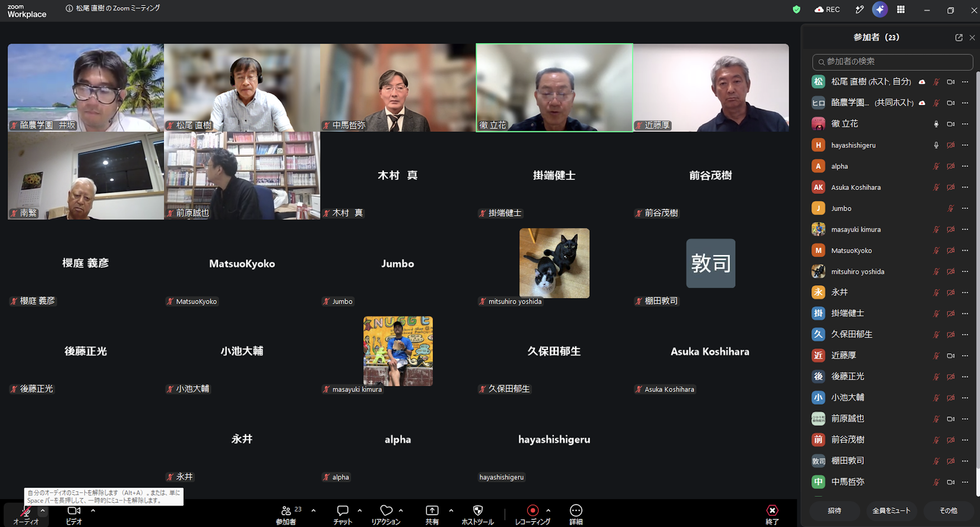Open Reactions heart icon

(x=386, y=514)
